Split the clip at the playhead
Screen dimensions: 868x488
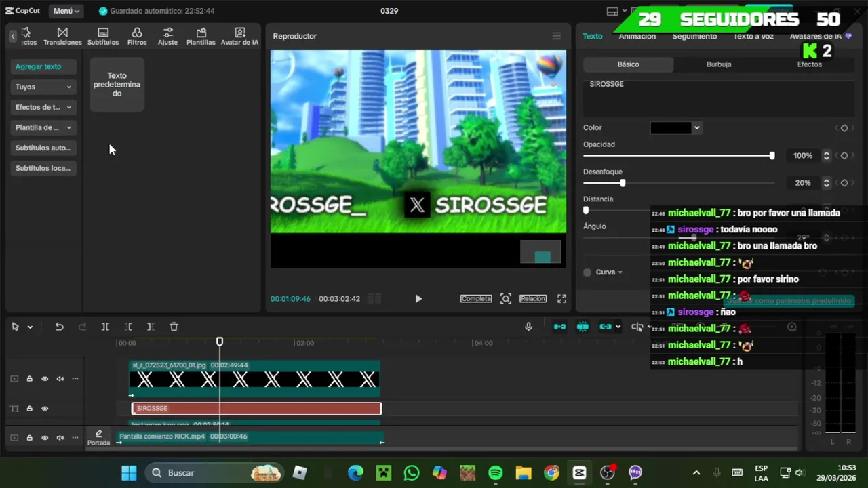point(105,327)
